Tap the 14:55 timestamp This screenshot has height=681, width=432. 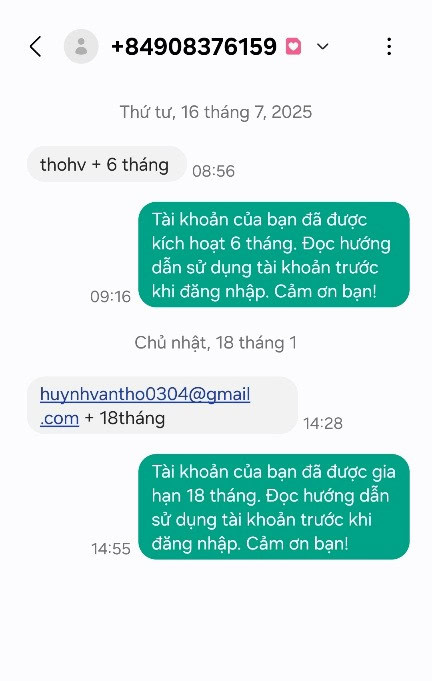click(111, 549)
